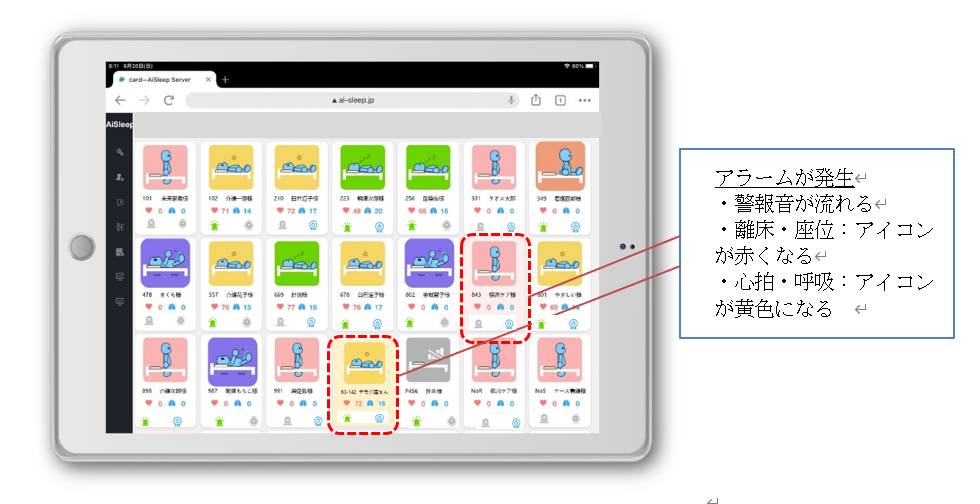The width and height of the screenshot is (980, 504).
Task: Click the AiSleep logo in sidebar
Action: (119, 125)
